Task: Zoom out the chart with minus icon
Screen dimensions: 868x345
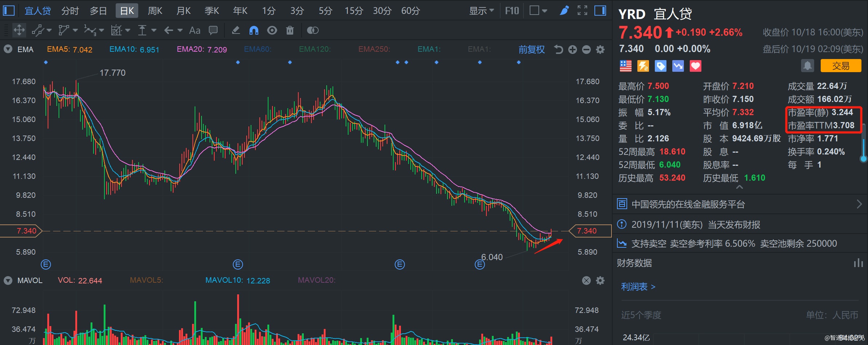Action: point(586,50)
